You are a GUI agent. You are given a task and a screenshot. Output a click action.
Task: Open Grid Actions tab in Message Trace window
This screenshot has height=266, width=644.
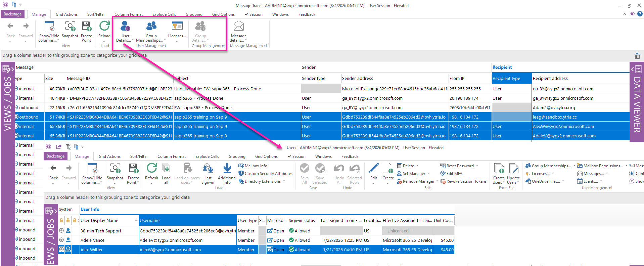(66, 14)
